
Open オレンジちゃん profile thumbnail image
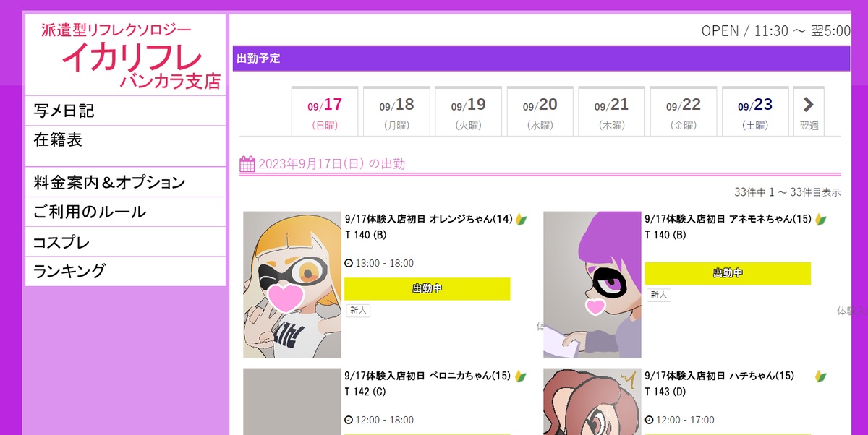(292, 285)
